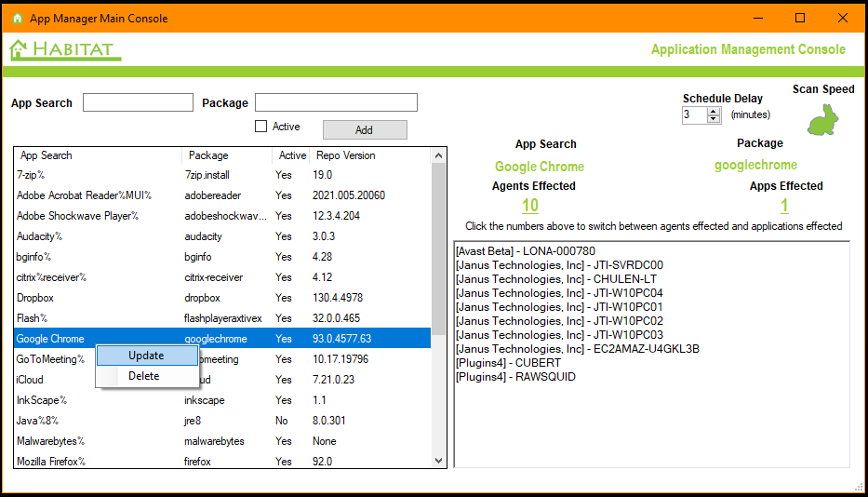Select agent JTI-W10PC03
The width and height of the screenshot is (868, 497).
click(559, 335)
